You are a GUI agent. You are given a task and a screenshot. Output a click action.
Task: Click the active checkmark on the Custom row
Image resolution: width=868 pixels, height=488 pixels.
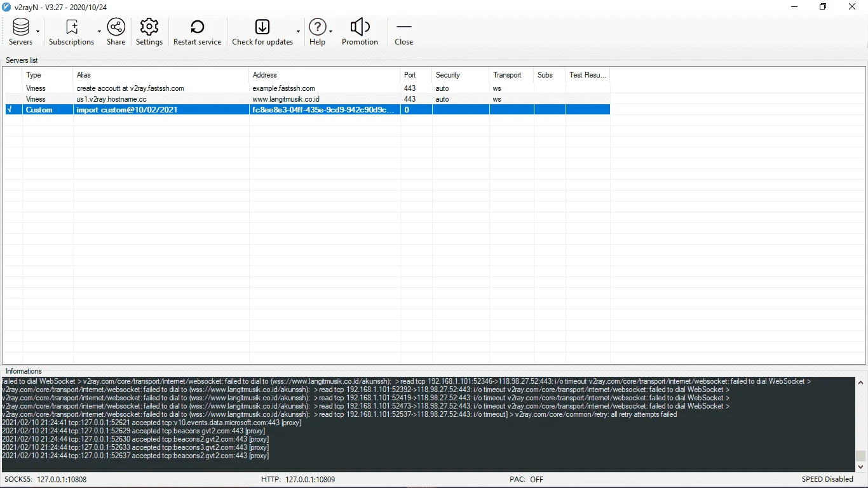tap(9, 110)
